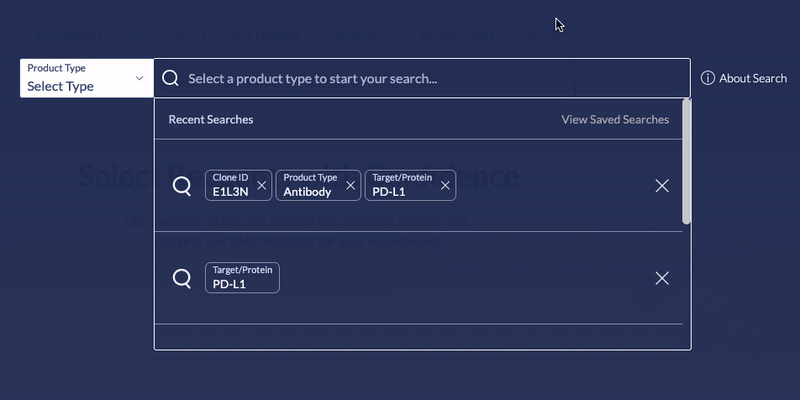Image resolution: width=800 pixels, height=400 pixels.
Task: Open View Saved Searches
Action: (x=615, y=119)
